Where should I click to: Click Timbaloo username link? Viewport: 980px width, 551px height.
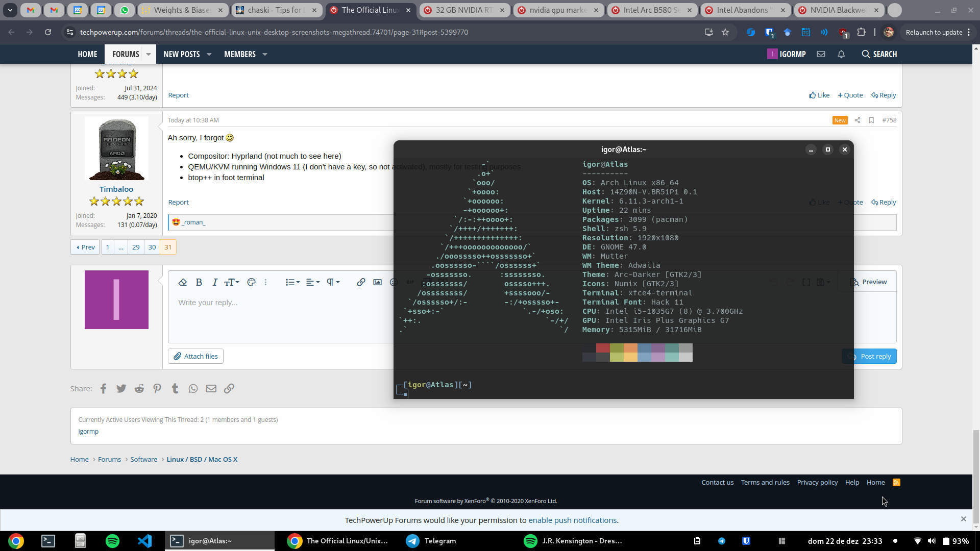(116, 189)
